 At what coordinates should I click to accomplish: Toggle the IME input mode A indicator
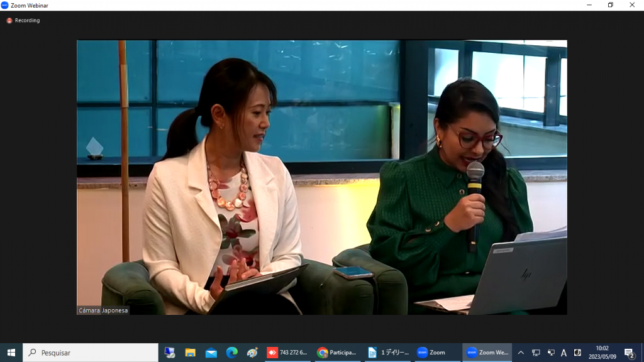point(563,353)
